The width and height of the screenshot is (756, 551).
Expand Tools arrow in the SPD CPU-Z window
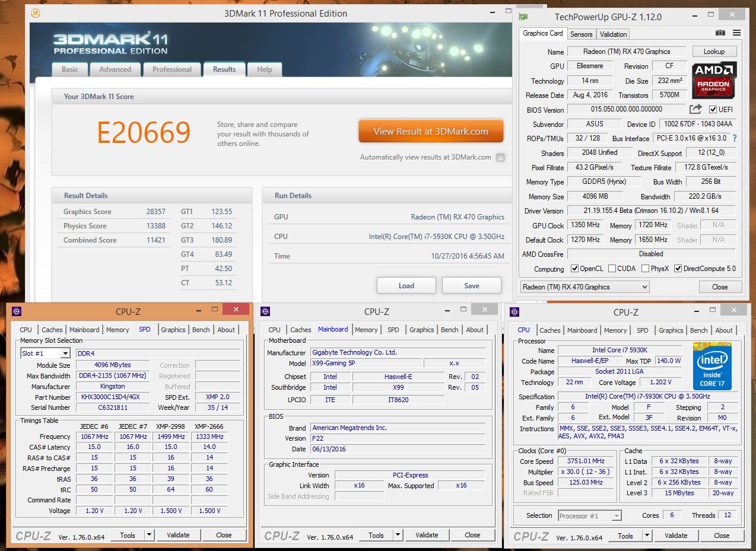149,535
